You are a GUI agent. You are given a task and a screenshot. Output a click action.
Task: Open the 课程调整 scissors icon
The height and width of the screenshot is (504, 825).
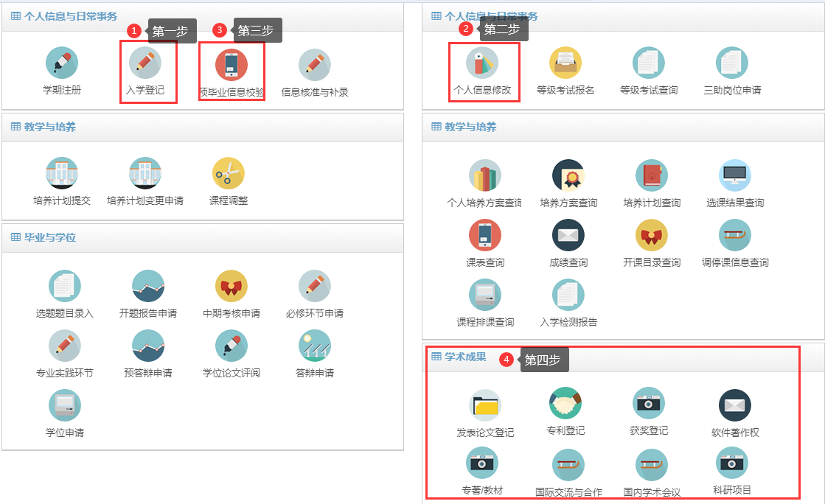pos(229,174)
